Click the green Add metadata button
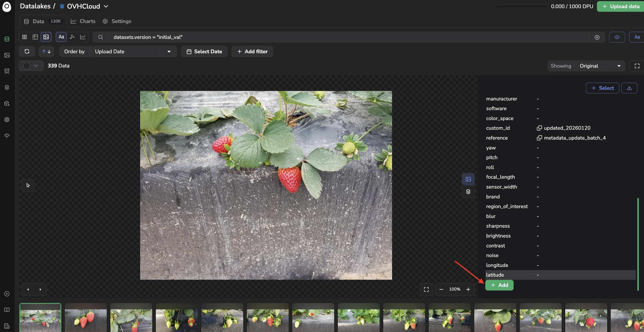Image resolution: width=644 pixels, height=332 pixels. click(499, 285)
